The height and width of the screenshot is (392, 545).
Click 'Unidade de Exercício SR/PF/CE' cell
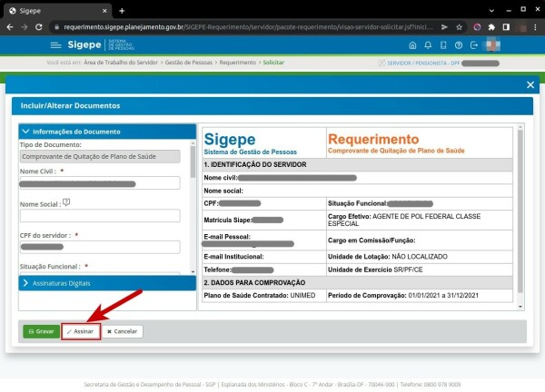419,269
